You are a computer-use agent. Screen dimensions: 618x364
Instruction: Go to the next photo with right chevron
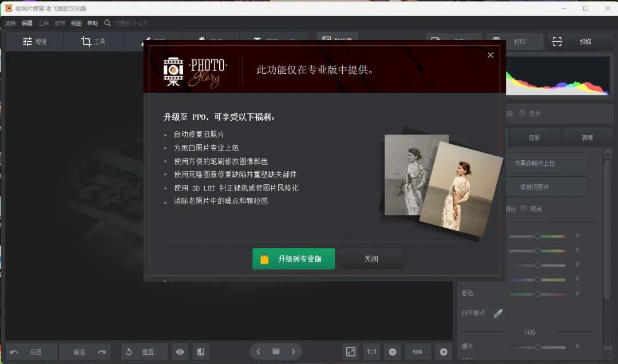(293, 351)
